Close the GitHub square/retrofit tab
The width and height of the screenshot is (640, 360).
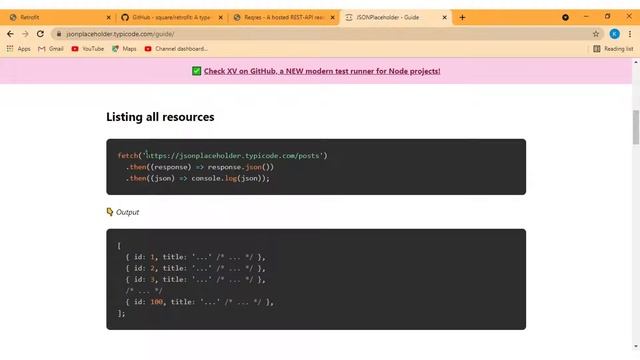(x=221, y=18)
